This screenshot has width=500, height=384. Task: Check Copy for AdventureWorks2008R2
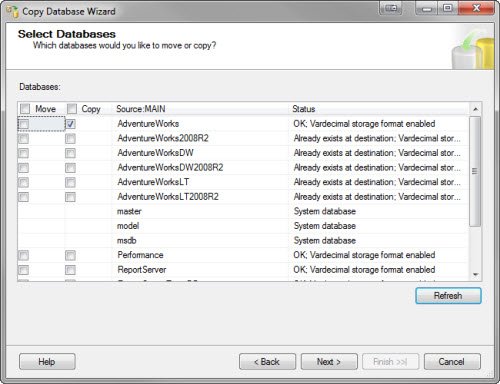click(70, 139)
